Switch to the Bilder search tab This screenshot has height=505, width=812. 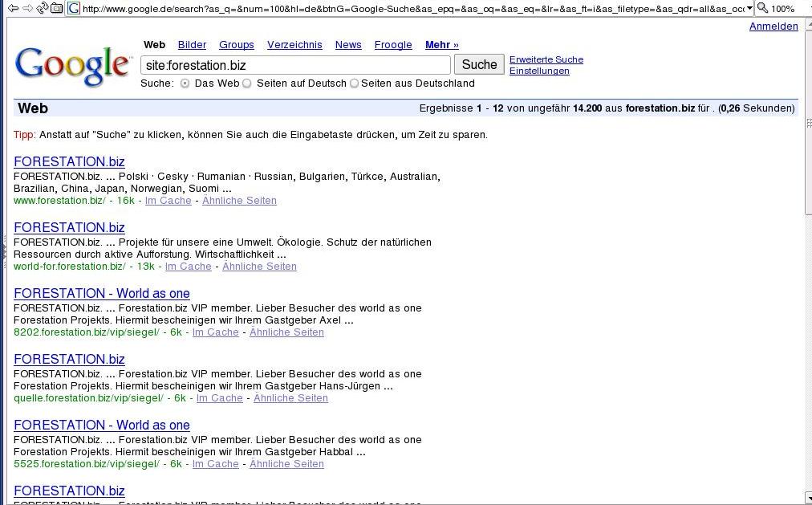click(192, 44)
